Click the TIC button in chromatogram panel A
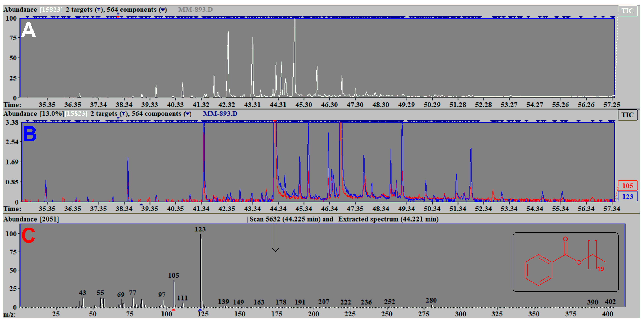The height and width of the screenshot is (322, 644). click(x=627, y=11)
